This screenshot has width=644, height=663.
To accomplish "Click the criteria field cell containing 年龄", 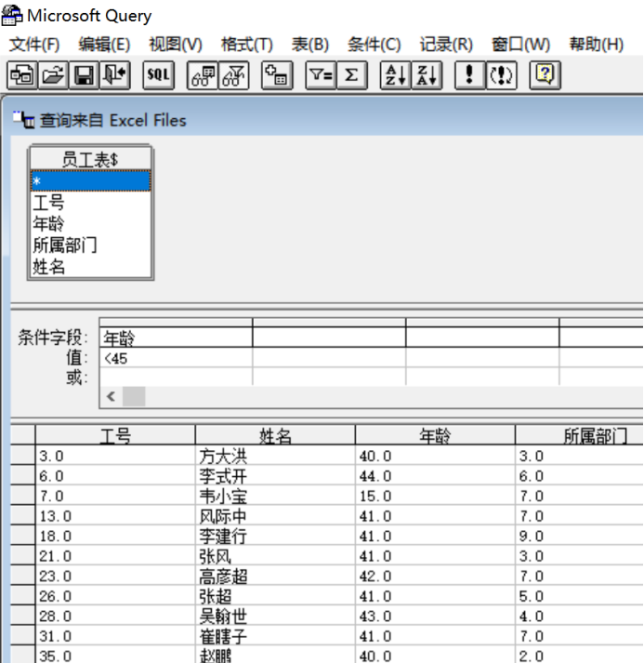I will (176, 338).
